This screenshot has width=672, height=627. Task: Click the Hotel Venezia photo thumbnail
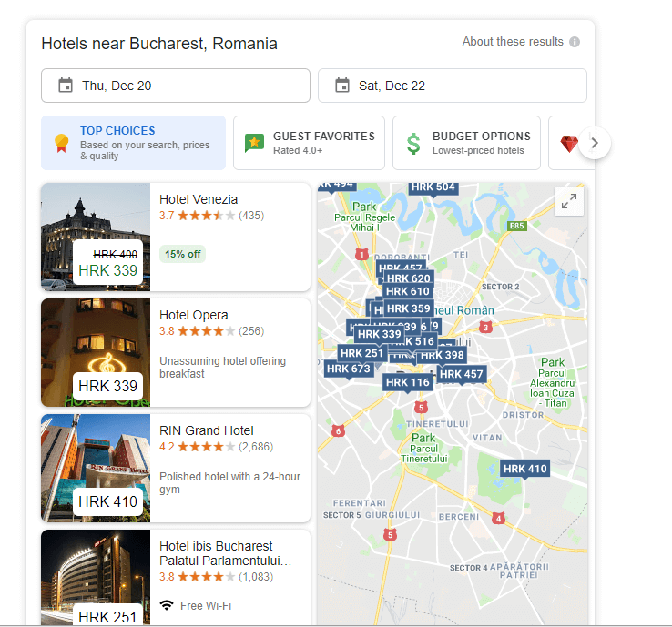(x=96, y=237)
